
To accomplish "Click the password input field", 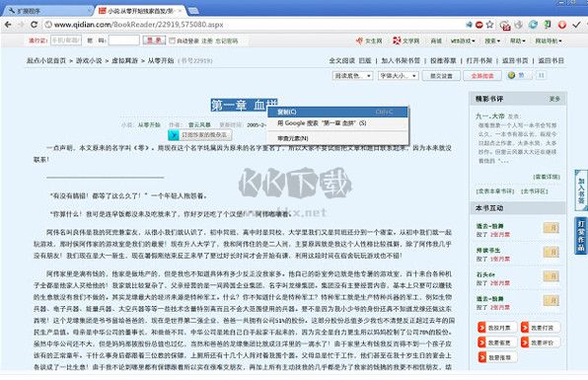I will coord(124,40).
